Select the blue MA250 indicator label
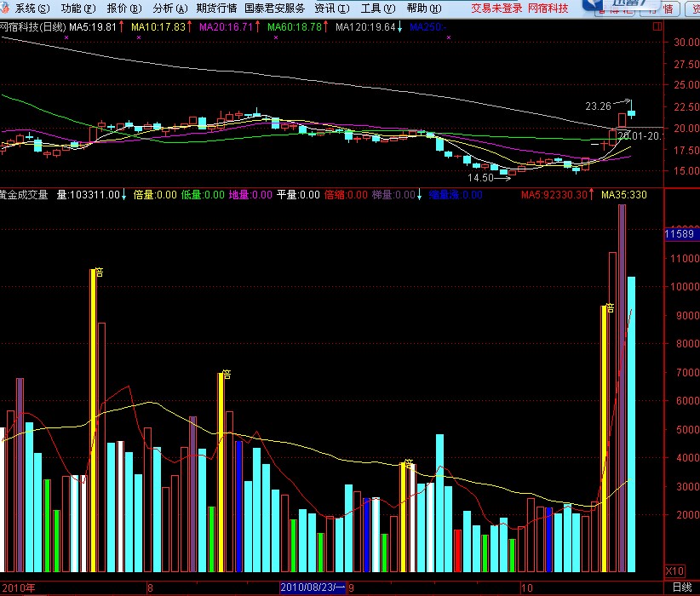Image resolution: width=700 pixels, height=596 pixels. coord(427,27)
